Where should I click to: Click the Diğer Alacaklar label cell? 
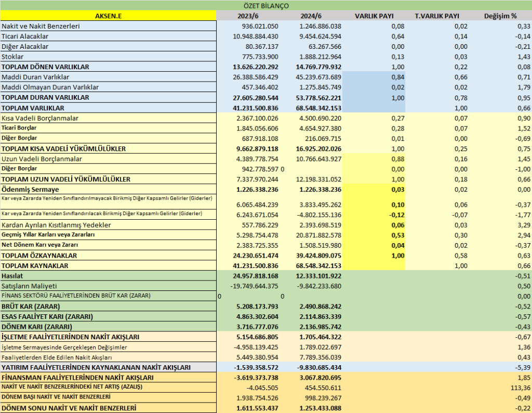108,46
